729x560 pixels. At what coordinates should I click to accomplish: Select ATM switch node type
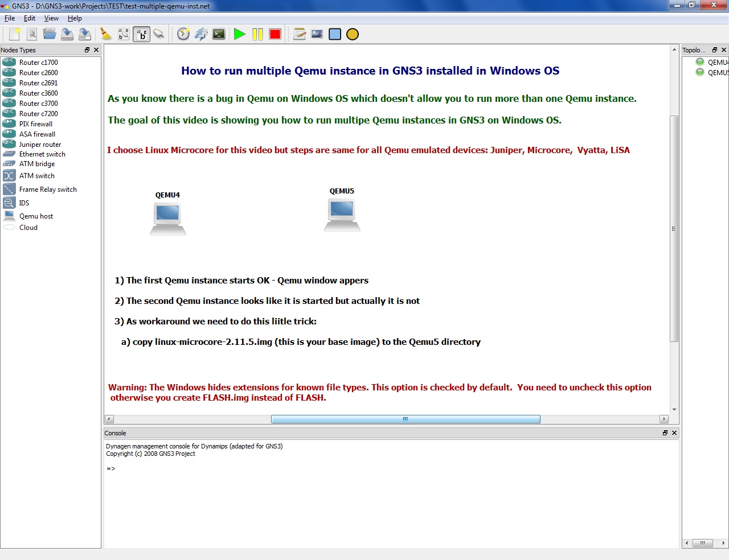pos(37,176)
